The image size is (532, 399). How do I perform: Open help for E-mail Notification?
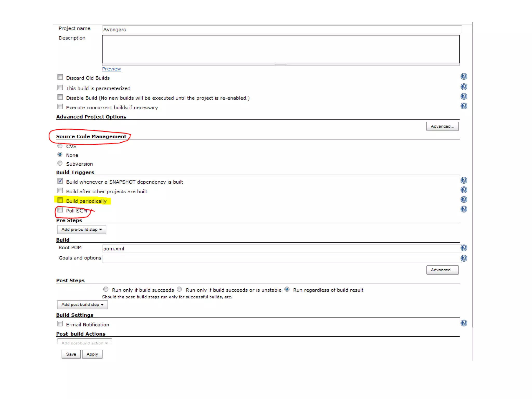[x=464, y=323]
